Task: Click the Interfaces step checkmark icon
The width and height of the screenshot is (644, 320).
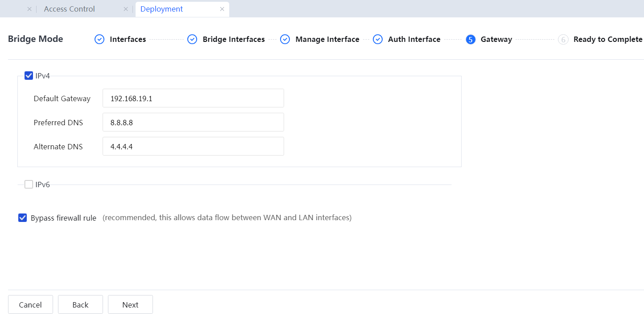Action: click(x=99, y=39)
